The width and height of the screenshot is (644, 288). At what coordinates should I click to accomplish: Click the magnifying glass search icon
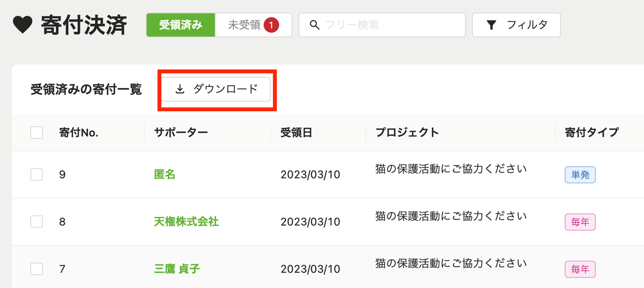pos(315,25)
